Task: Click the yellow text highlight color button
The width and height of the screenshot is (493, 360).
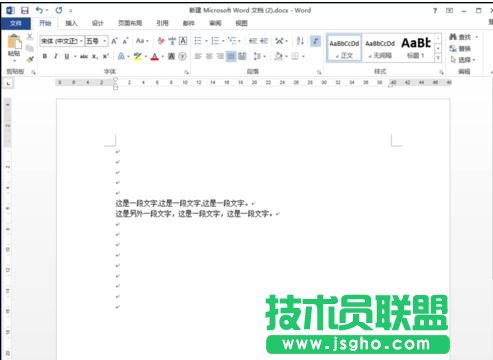Action: (138, 56)
